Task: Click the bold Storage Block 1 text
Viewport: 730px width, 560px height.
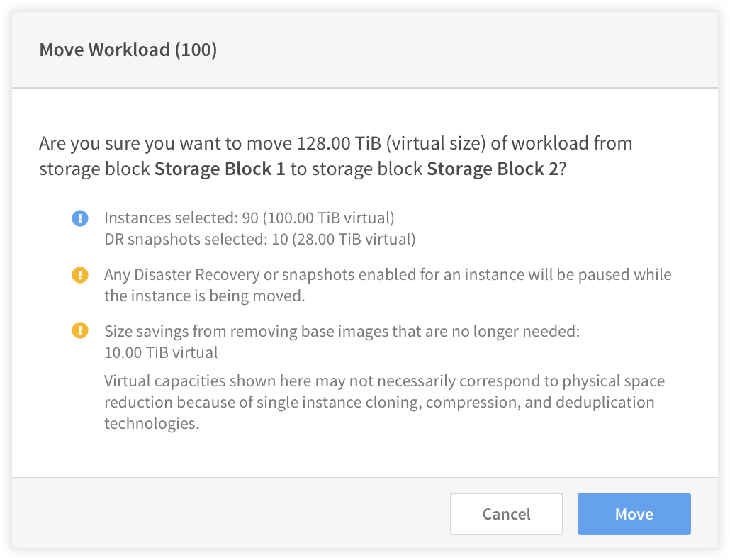Action: click(x=220, y=169)
